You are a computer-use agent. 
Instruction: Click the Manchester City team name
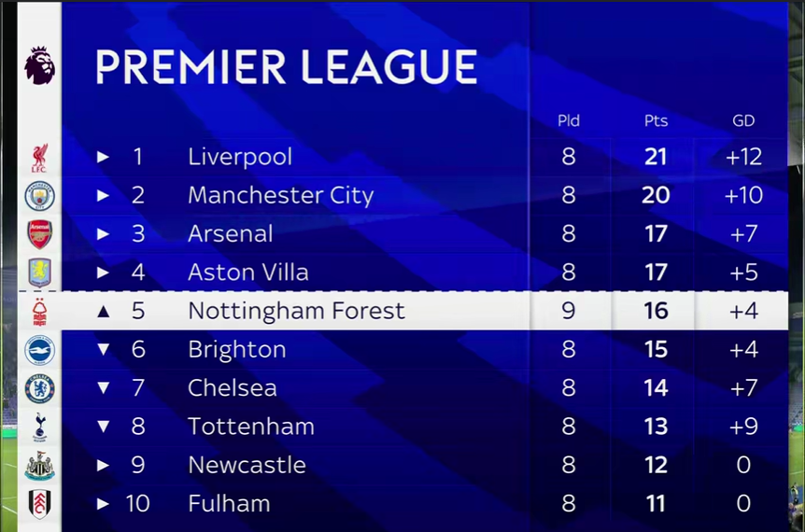pyautogui.click(x=281, y=196)
